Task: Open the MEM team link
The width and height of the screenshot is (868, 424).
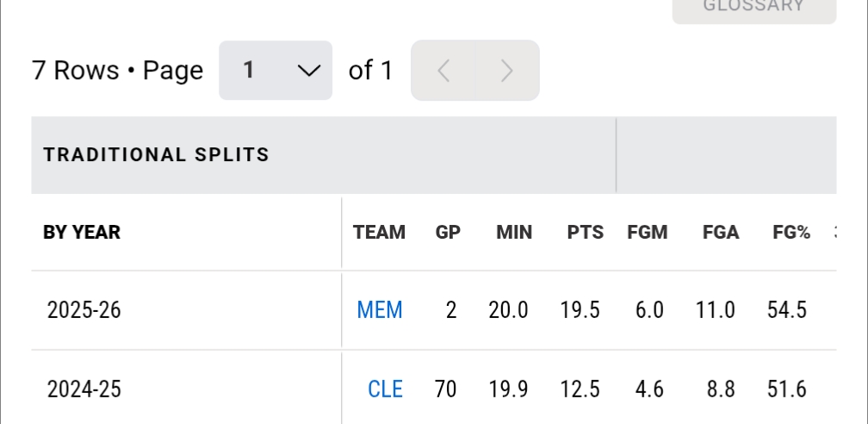Action: (x=380, y=310)
